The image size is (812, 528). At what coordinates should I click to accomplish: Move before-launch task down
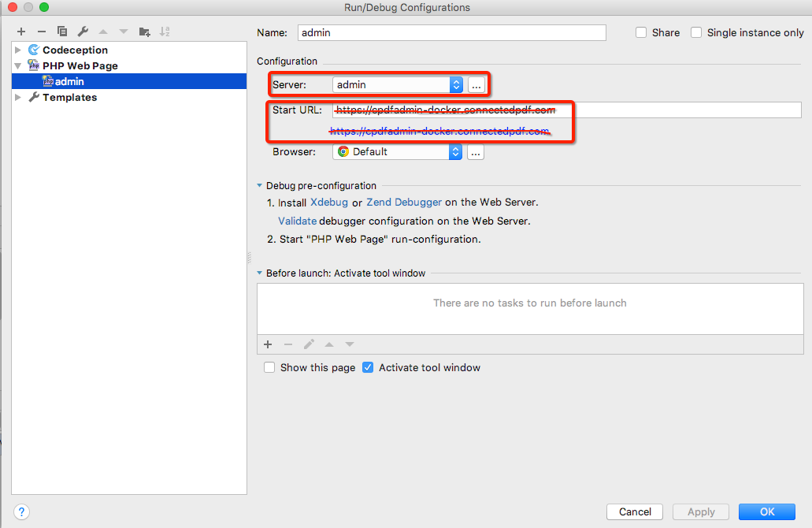click(x=350, y=344)
